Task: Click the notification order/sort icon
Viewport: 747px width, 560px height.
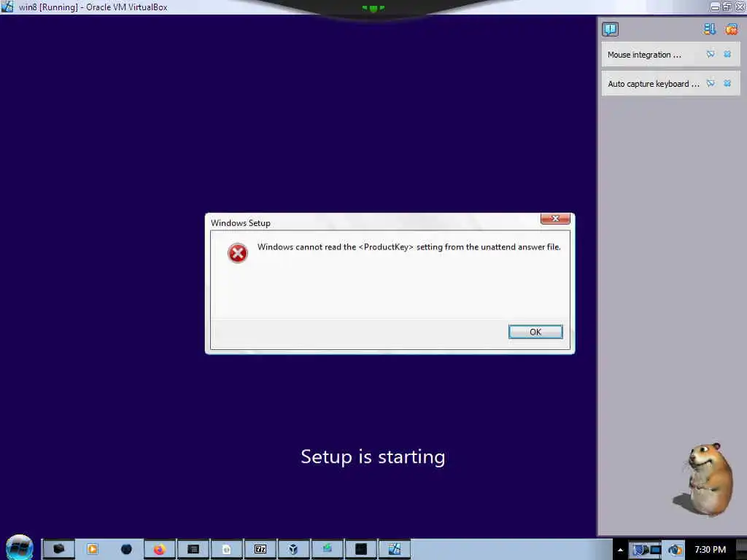Action: [x=709, y=29]
